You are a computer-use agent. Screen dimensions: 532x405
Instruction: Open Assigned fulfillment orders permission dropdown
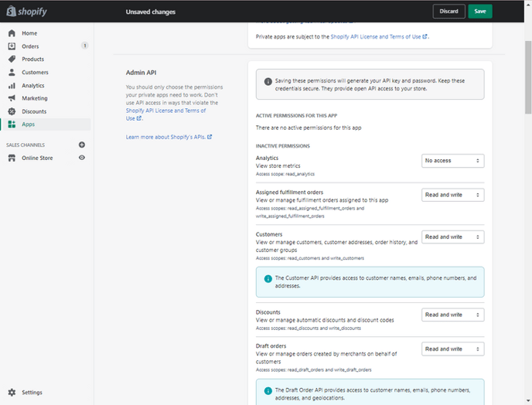tap(452, 195)
